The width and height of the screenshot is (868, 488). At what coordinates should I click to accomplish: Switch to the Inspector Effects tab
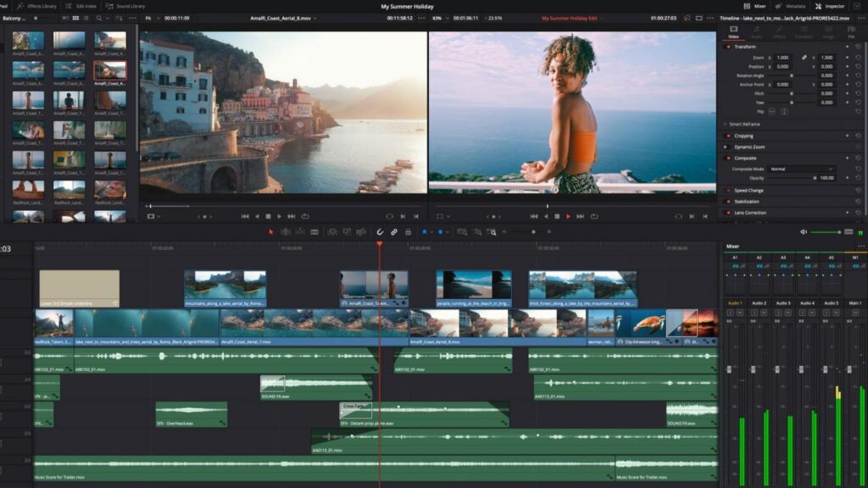(x=780, y=32)
